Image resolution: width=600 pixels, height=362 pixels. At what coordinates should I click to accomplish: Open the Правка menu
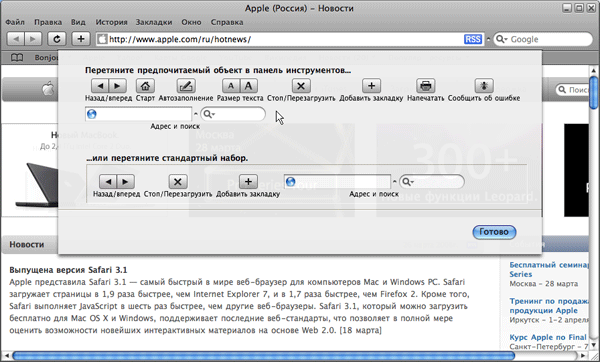click(48, 22)
